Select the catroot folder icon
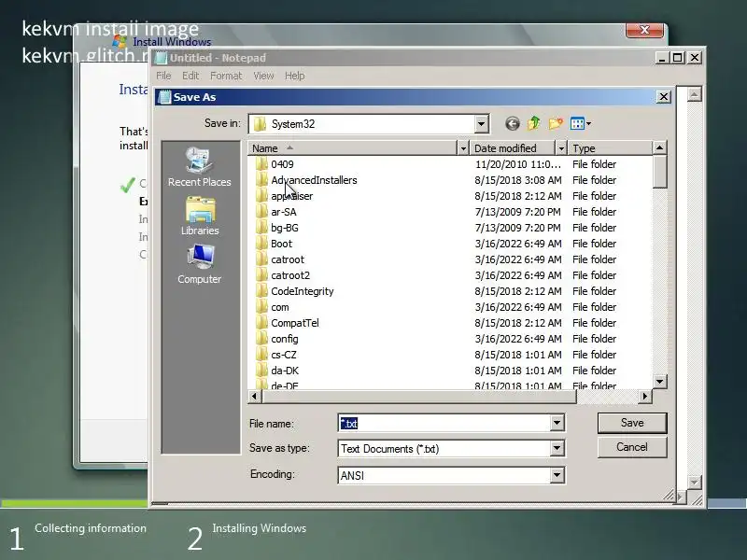This screenshot has width=747, height=560. 261,259
